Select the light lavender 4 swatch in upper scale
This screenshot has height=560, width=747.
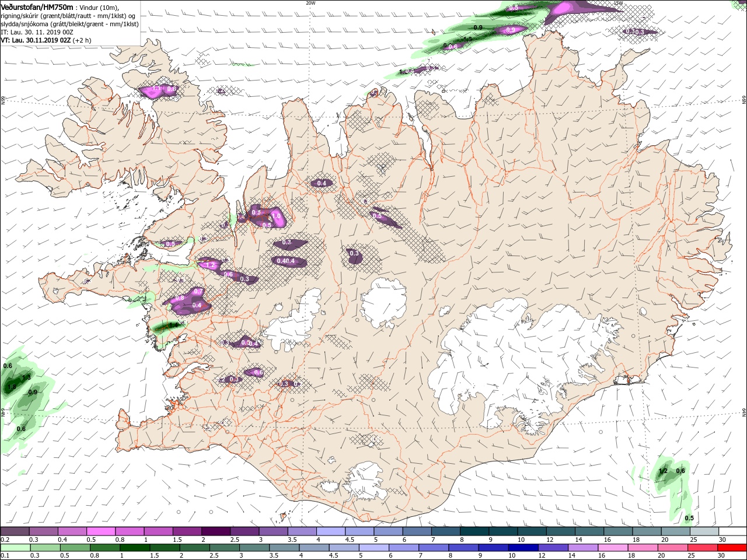point(331,531)
